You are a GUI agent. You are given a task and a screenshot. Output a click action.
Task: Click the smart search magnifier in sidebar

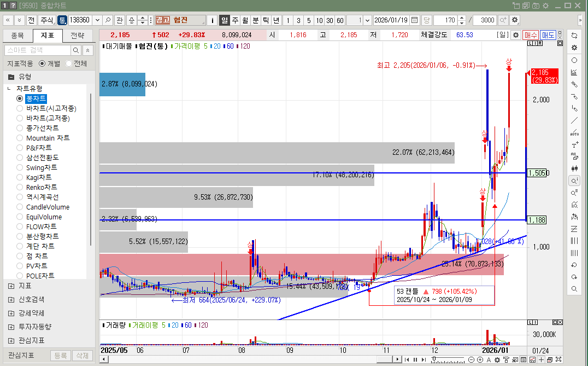76,50
